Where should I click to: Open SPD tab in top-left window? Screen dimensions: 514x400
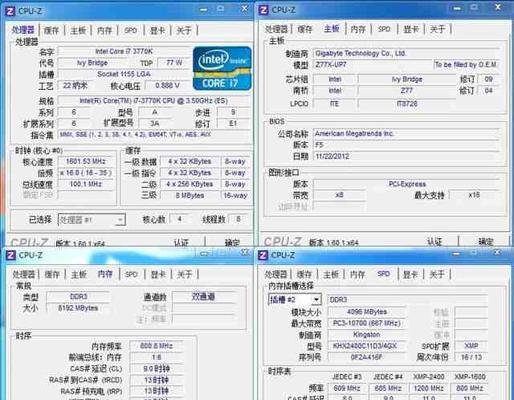pyautogui.click(x=131, y=31)
